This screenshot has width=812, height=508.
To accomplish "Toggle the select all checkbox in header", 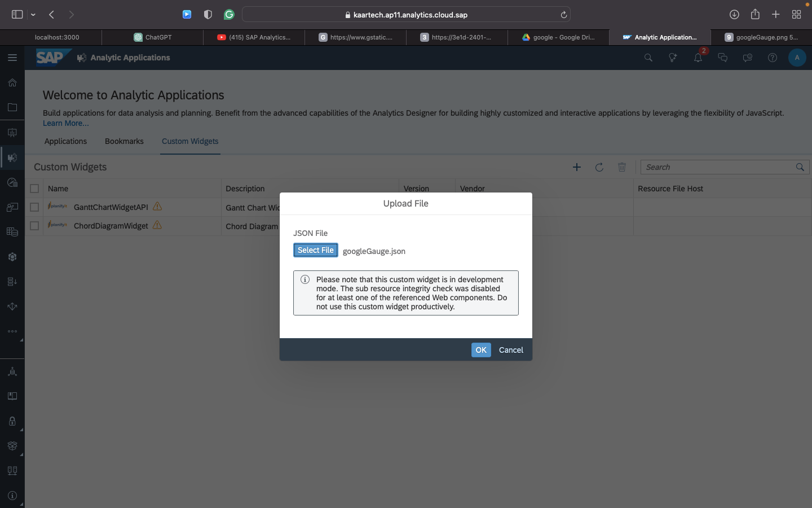I will pos(34,189).
